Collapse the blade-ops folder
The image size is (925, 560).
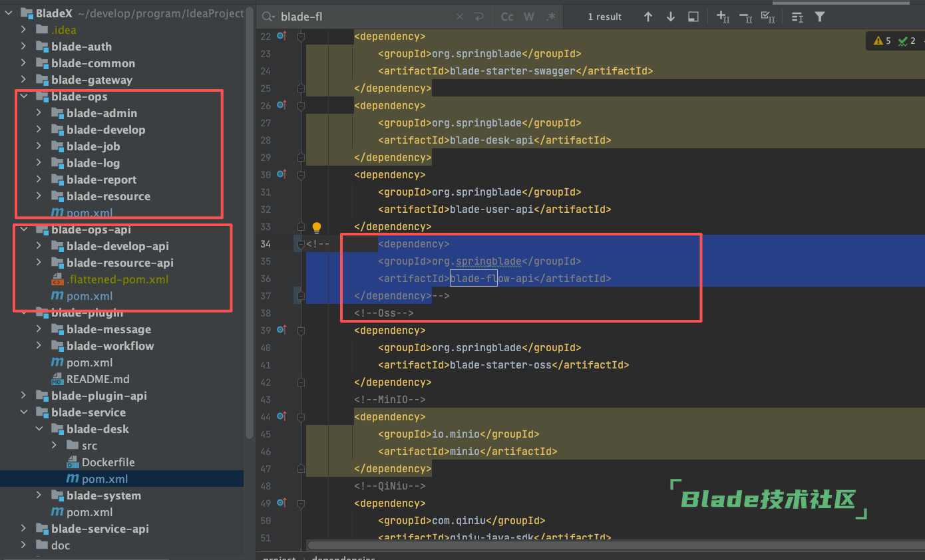24,96
